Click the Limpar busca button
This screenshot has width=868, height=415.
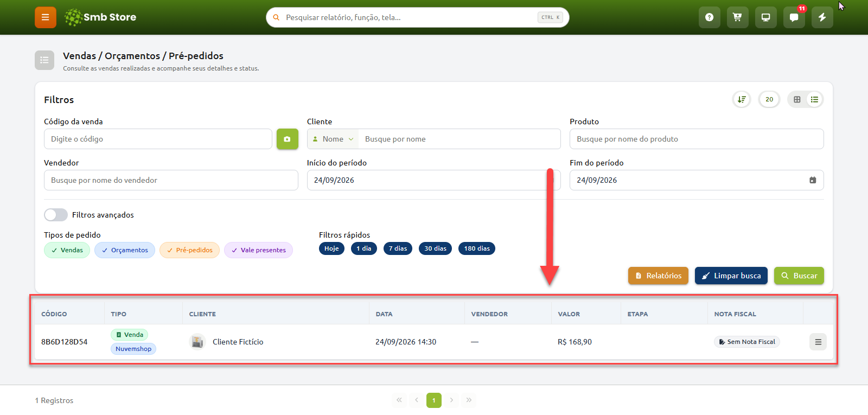(x=731, y=276)
